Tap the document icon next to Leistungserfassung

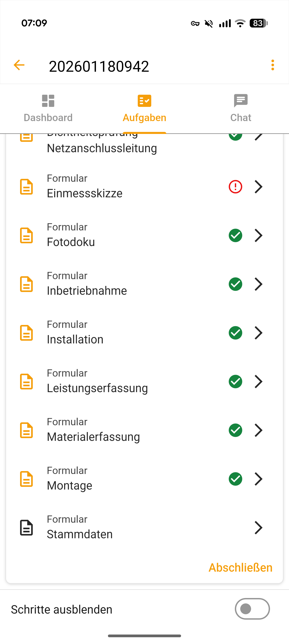26,382
